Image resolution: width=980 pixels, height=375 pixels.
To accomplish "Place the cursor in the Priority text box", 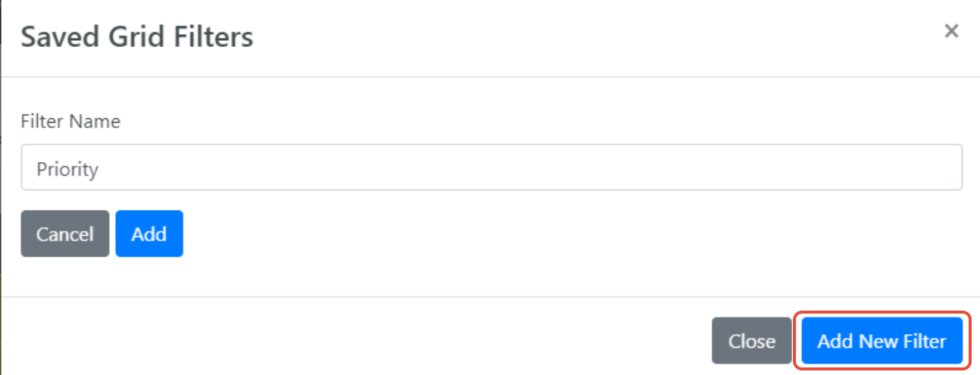I will 491,168.
